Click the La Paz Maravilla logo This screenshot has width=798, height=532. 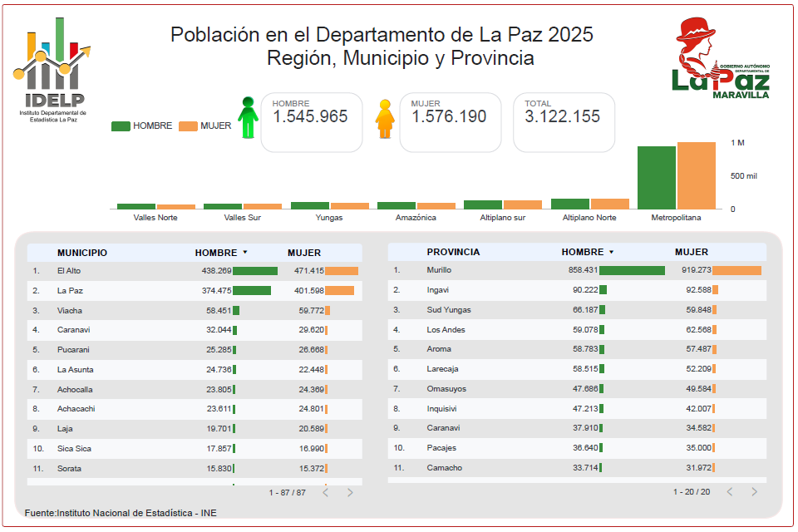pyautogui.click(x=720, y=58)
